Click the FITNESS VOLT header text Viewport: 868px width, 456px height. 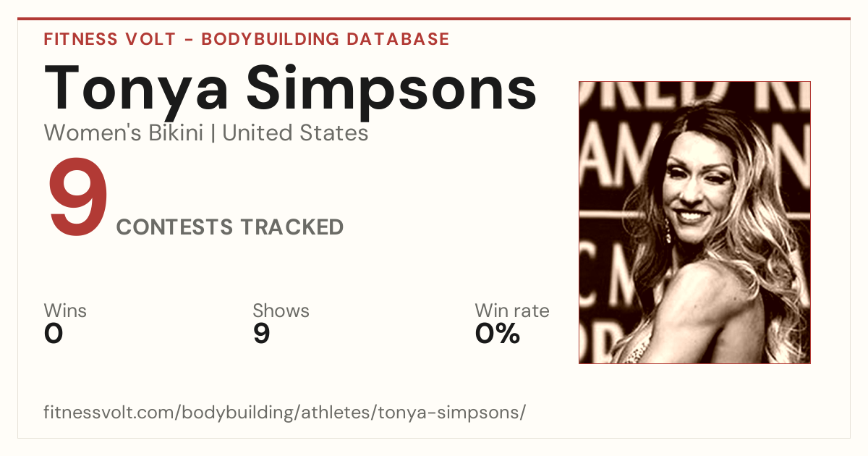click(x=110, y=39)
